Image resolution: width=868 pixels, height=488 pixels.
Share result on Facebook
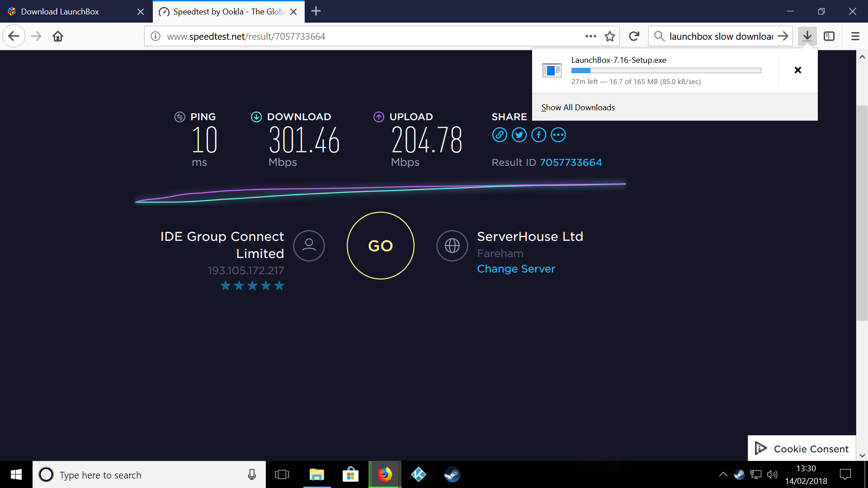pos(538,135)
